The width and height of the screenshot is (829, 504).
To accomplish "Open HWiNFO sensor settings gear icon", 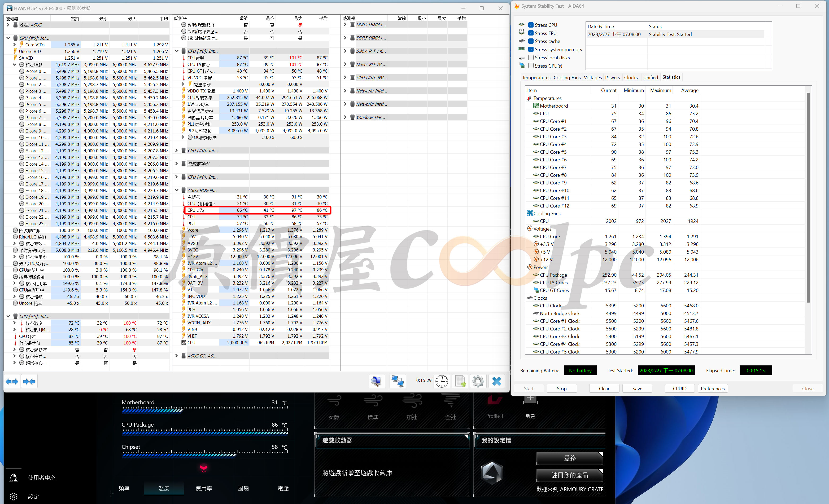I will coord(478,381).
